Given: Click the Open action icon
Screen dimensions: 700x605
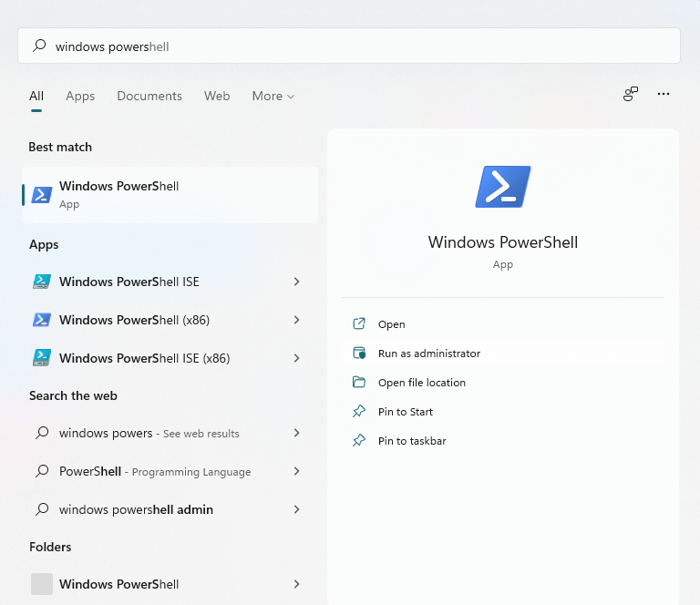Looking at the screenshot, I should pos(359,323).
